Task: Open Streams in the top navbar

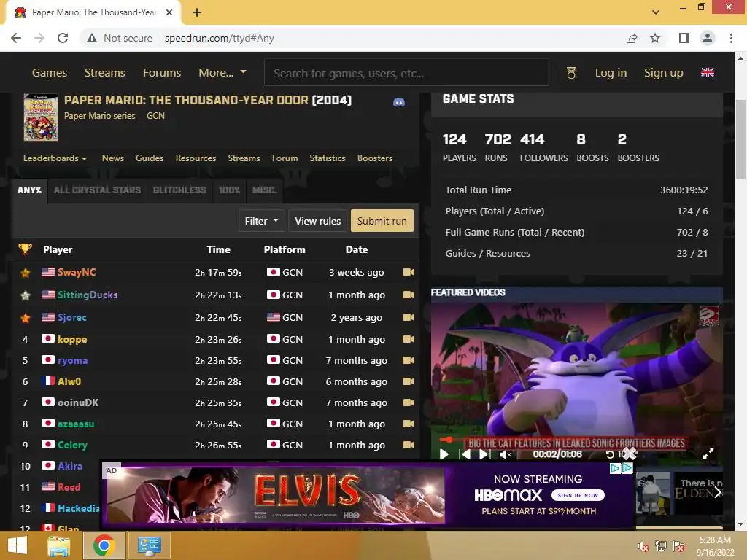Action: point(105,73)
